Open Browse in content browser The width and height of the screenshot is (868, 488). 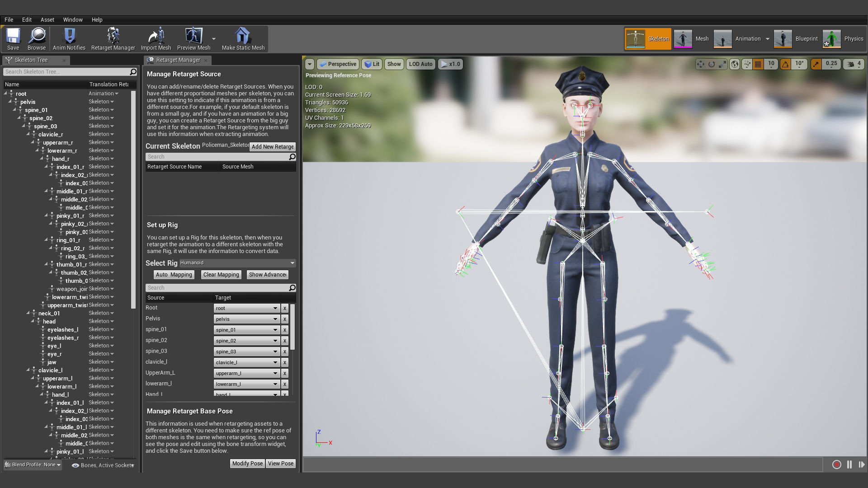tap(37, 39)
